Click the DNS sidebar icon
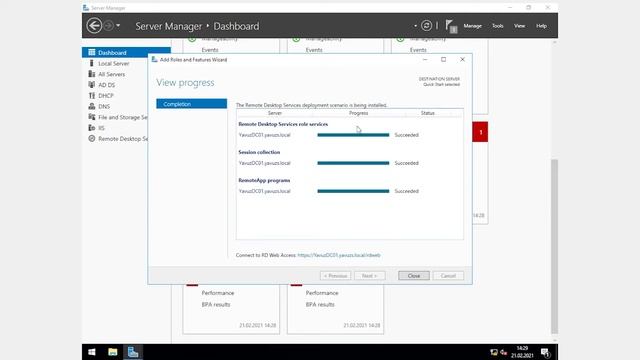Viewport: 640px width, 360px height. point(92,106)
